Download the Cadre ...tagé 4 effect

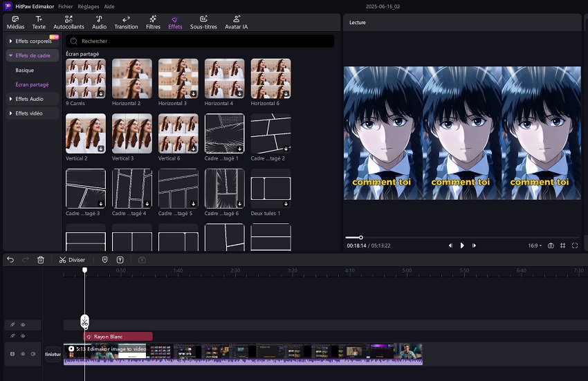click(x=147, y=203)
